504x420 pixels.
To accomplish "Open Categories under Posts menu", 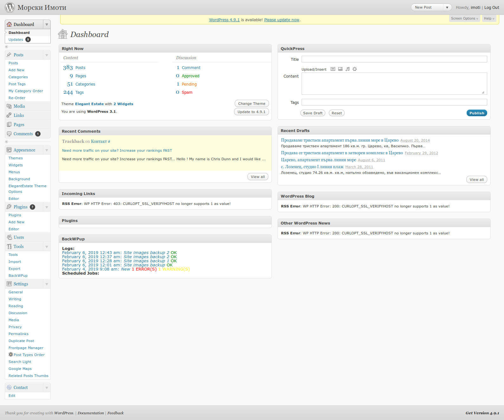I will pos(18,77).
